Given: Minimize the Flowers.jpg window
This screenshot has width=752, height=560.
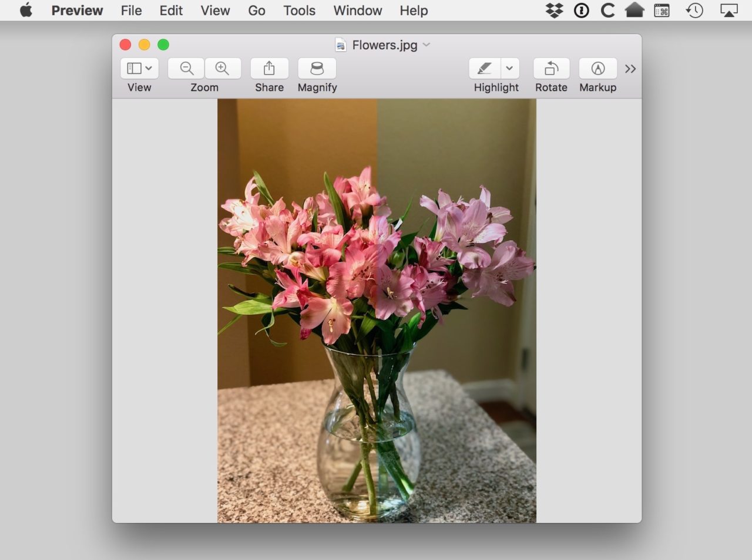Looking at the screenshot, I should click(x=144, y=45).
